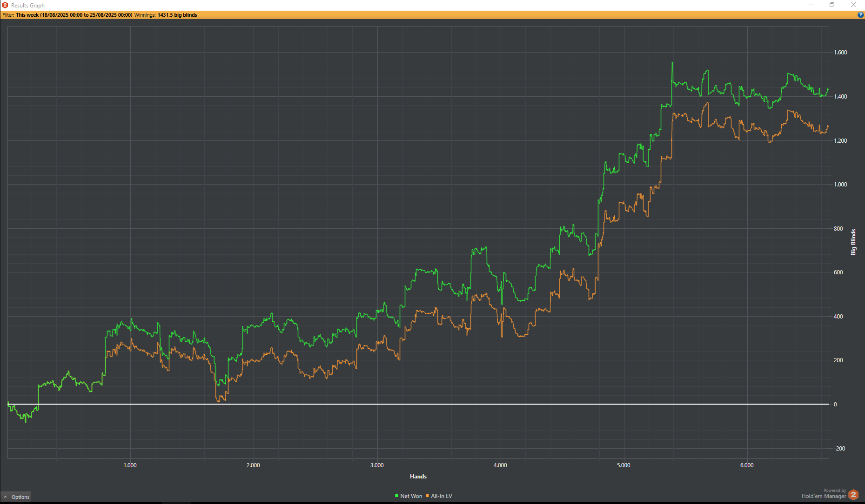Screen dimensions: 865x504
Task: Click the 1.000 big blinds axis label
Action: coord(840,185)
